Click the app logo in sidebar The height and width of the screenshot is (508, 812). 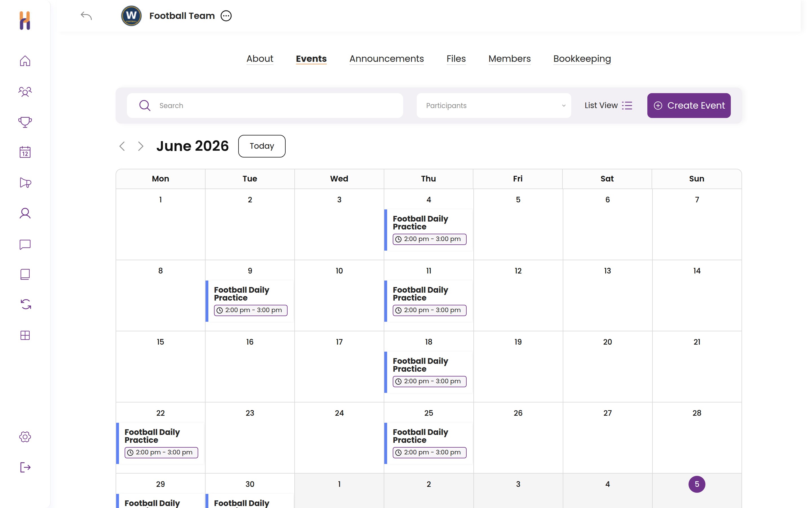pos(25,21)
